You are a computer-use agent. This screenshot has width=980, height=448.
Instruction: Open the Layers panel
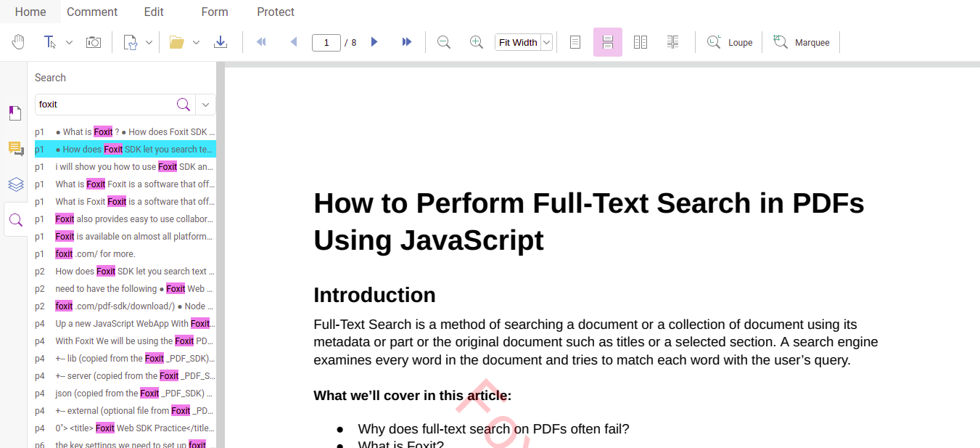[15, 184]
